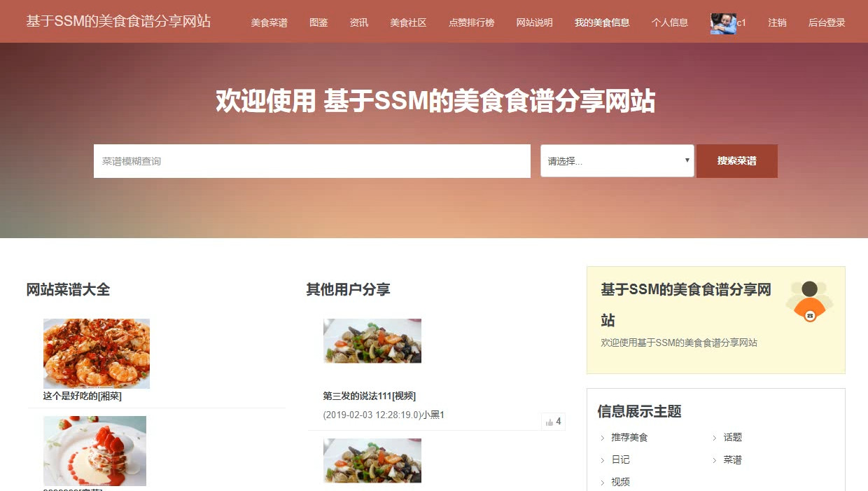Click the chevron beside 菜谱 in sidebar
This screenshot has width=868, height=491.
point(715,461)
